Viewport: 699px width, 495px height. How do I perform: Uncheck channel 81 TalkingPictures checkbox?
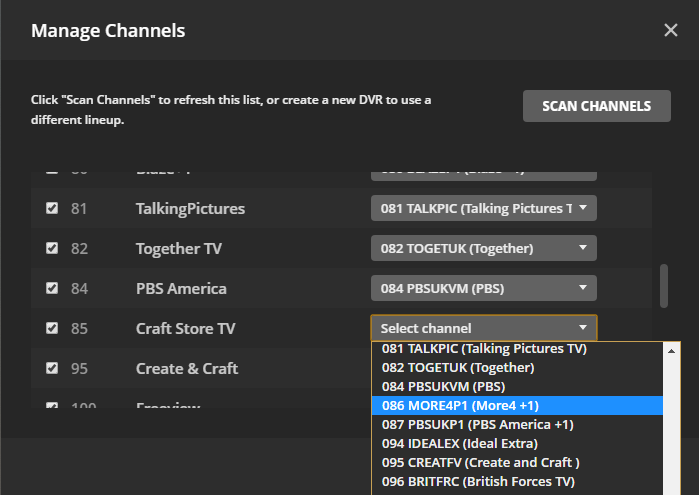[52, 208]
